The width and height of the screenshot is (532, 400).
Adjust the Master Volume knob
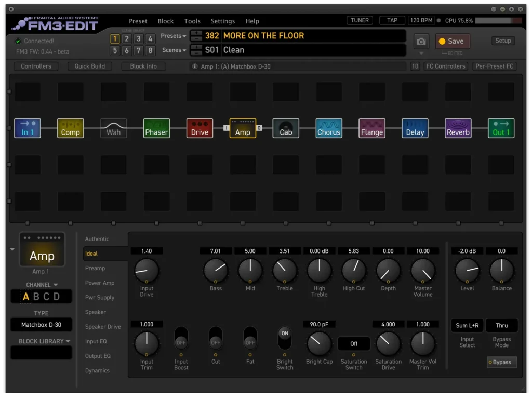tap(423, 271)
